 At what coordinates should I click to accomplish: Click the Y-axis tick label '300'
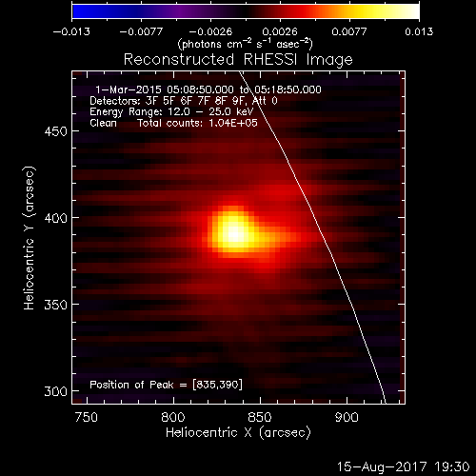point(56,391)
